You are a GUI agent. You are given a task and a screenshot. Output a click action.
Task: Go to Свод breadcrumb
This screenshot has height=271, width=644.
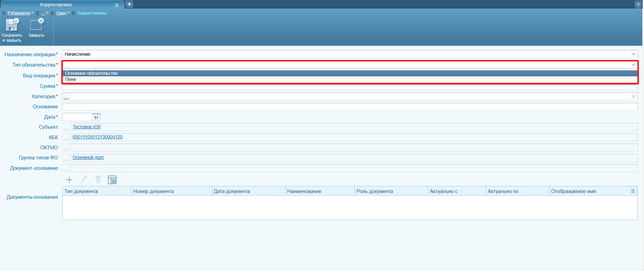tap(61, 13)
